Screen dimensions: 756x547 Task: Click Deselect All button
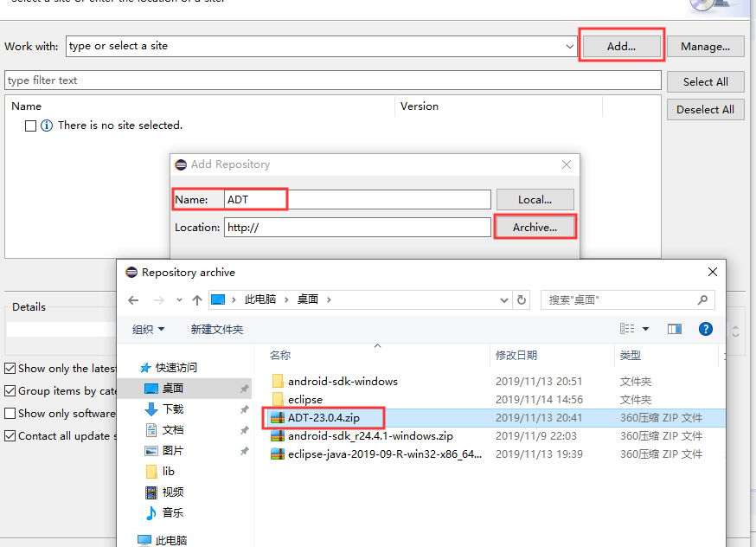coord(705,110)
